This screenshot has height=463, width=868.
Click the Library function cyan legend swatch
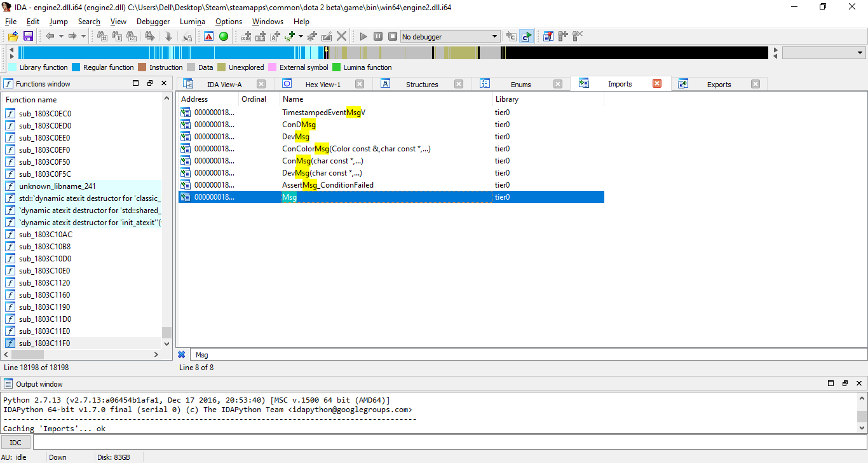coord(12,67)
